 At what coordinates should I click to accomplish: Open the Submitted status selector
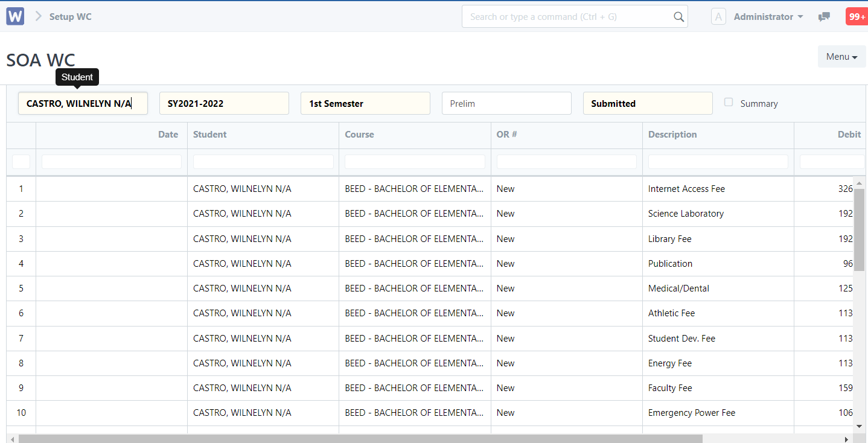648,103
